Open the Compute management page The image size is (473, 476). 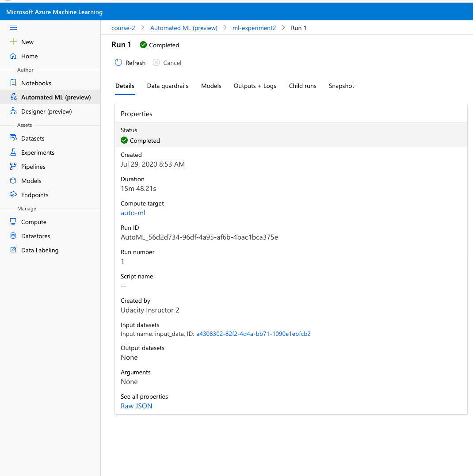(x=34, y=222)
